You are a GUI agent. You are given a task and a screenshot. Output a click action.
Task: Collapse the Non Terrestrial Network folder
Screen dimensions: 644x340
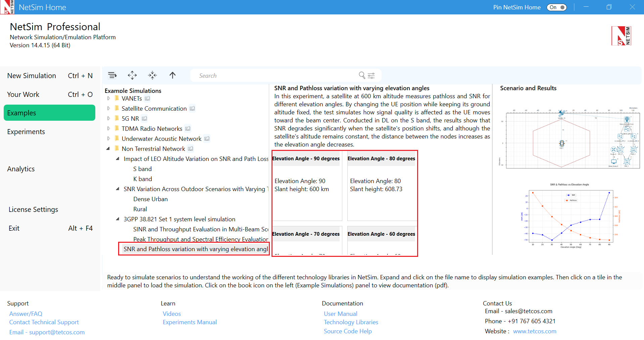(108, 149)
